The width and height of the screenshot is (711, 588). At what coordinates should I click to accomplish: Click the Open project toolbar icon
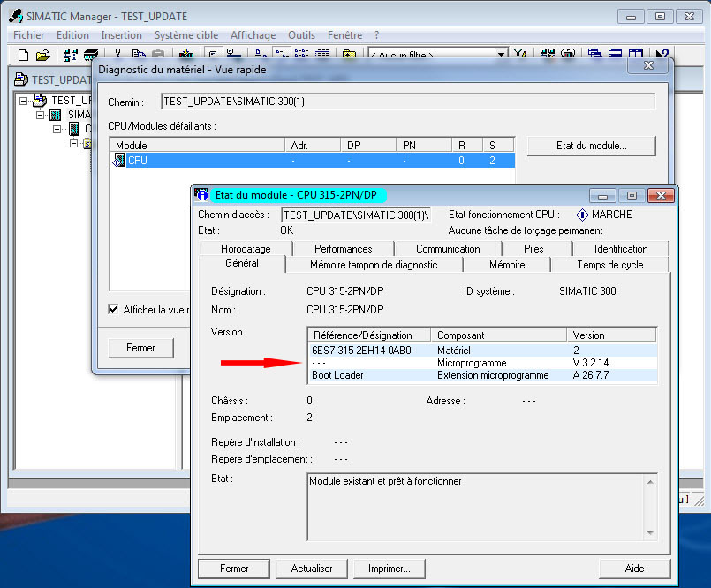42,56
